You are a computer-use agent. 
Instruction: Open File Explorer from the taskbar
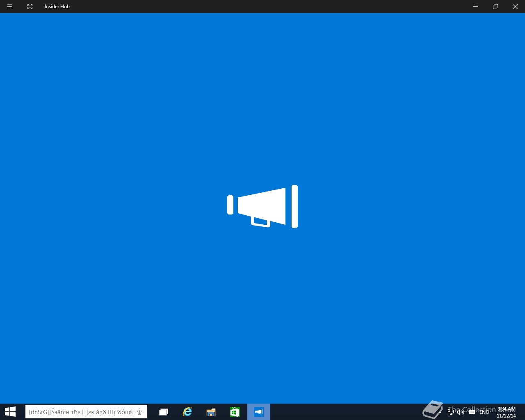[211, 412]
